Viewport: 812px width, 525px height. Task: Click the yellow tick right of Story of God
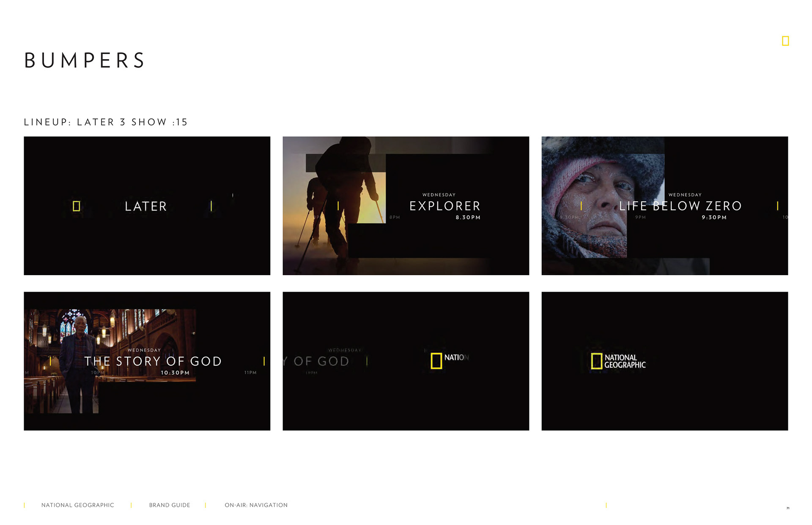(x=264, y=361)
